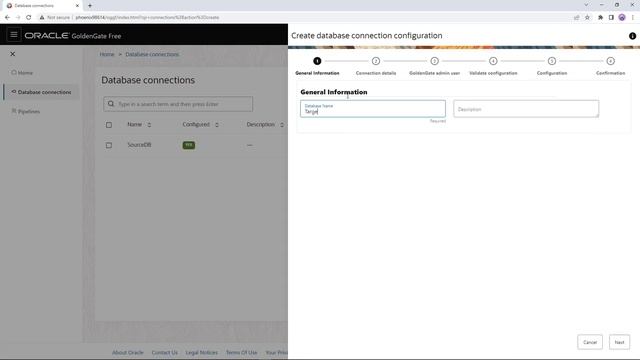Open a new browser tab

pyautogui.click(x=90, y=6)
